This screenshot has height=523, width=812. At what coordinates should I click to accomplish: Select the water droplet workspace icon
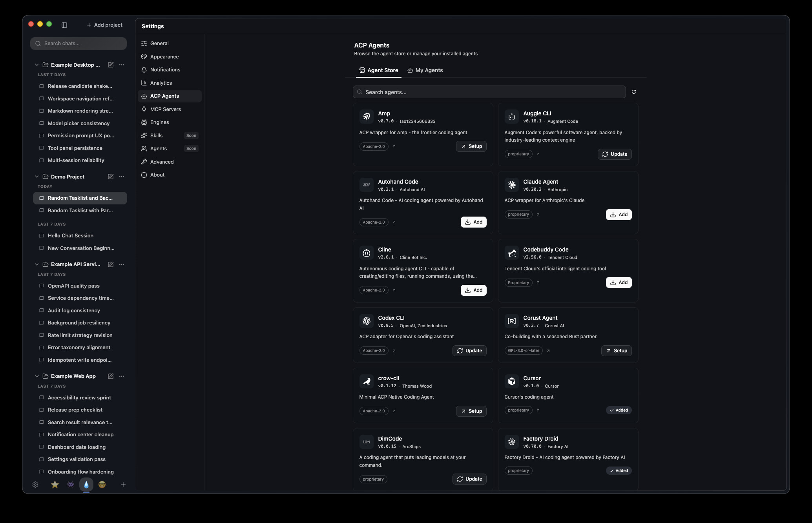86,485
